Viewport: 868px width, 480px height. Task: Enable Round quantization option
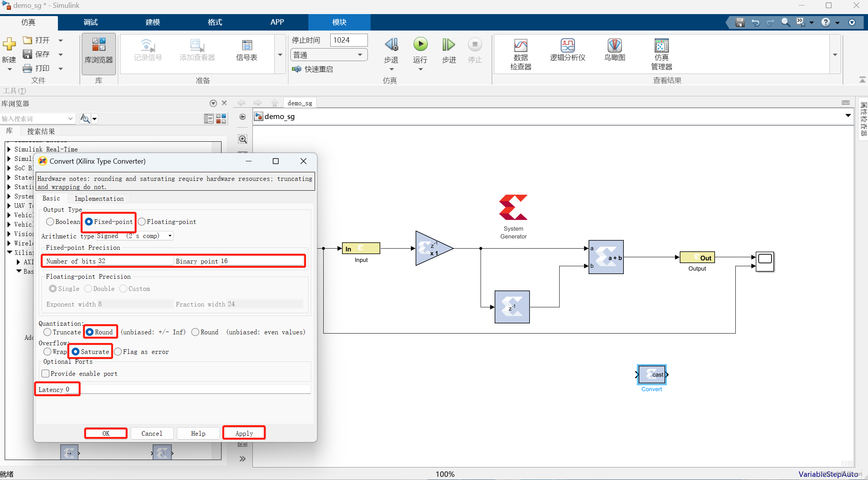pos(89,332)
